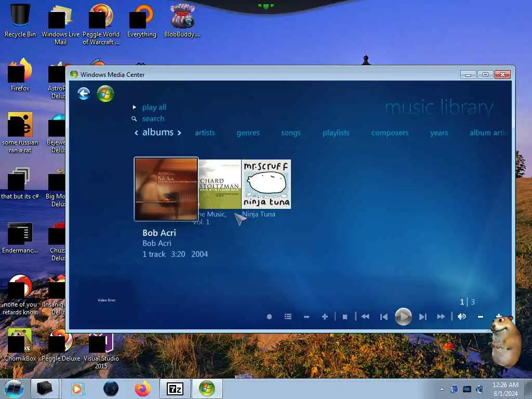Screen dimensions: 532x399
Task: Open the play all link
Action: click(154, 107)
